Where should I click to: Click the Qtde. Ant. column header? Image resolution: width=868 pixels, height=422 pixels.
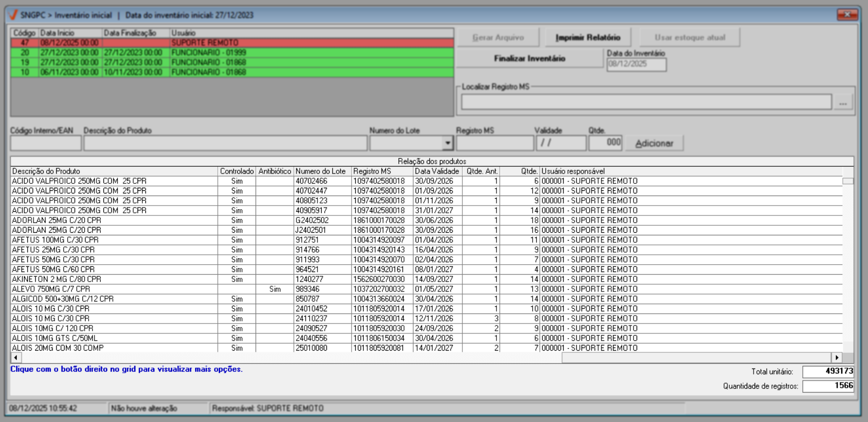[482, 171]
